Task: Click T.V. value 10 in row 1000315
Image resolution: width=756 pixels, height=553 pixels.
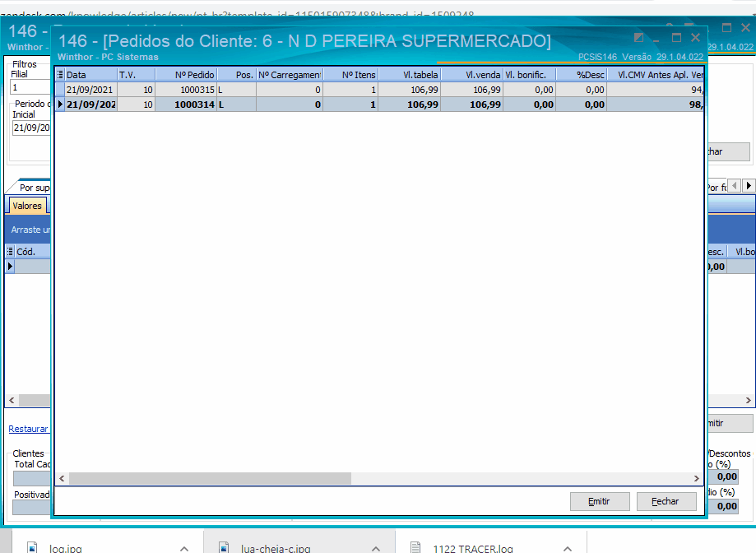Action: click(137, 90)
